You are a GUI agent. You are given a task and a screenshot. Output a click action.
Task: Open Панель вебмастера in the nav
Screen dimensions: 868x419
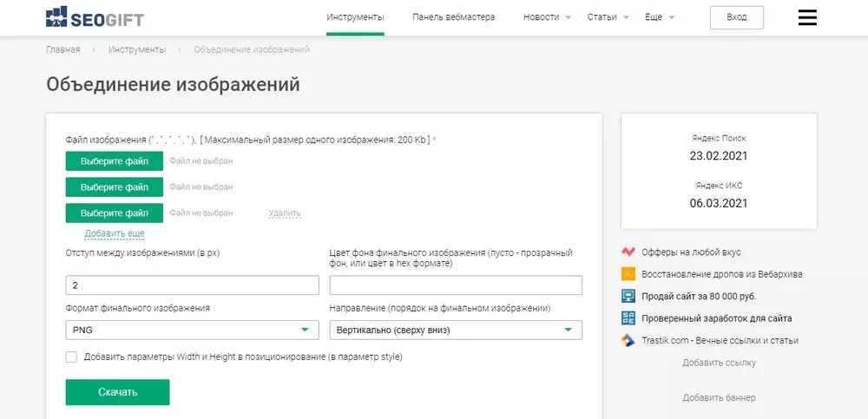(x=453, y=17)
